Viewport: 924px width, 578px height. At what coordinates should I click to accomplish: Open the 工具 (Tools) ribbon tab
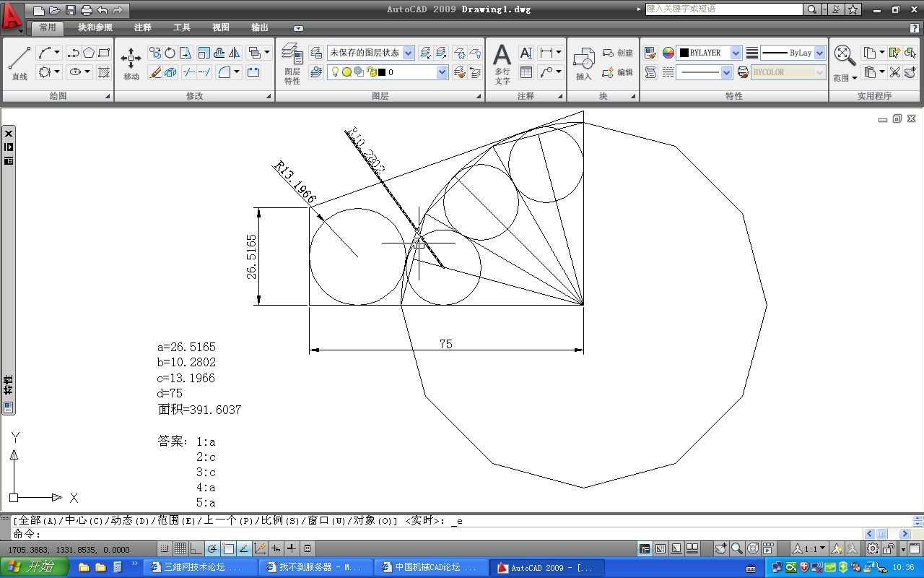182,27
